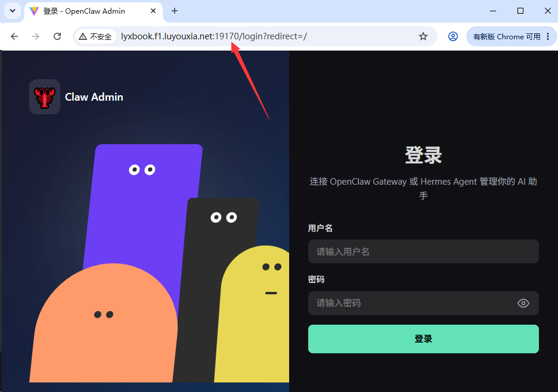Open the Chrome three-dot menu
This screenshot has width=558, height=392.
tap(548, 36)
